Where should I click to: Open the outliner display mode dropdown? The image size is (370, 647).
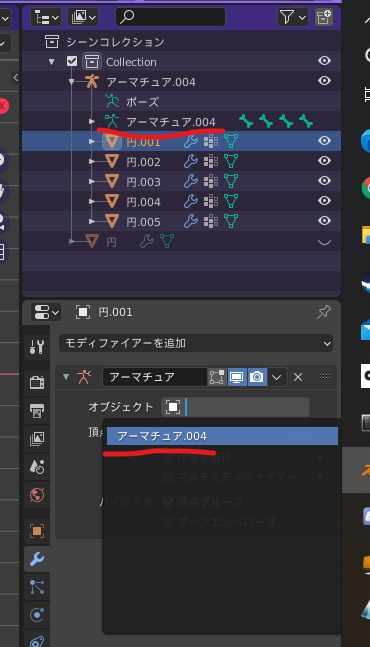pos(46,17)
